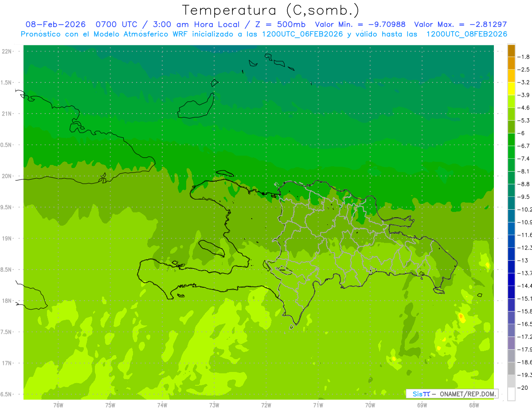
Task: Pick the lavender swatch between -17.2 and -17.9
Action: point(511,343)
